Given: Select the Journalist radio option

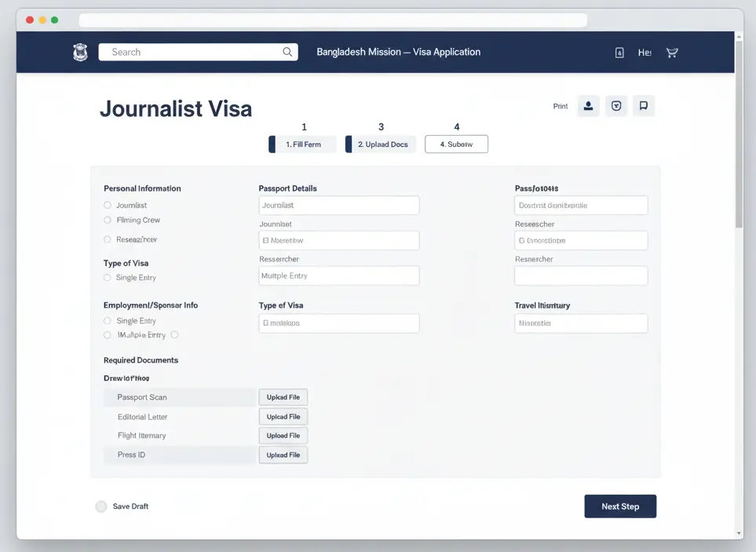Looking at the screenshot, I should [x=108, y=206].
